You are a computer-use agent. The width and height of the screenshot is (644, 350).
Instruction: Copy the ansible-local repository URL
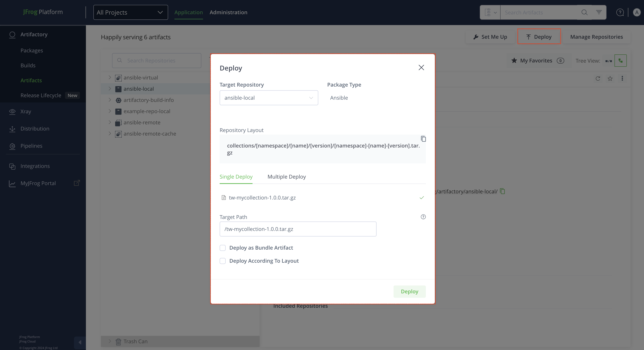point(502,191)
